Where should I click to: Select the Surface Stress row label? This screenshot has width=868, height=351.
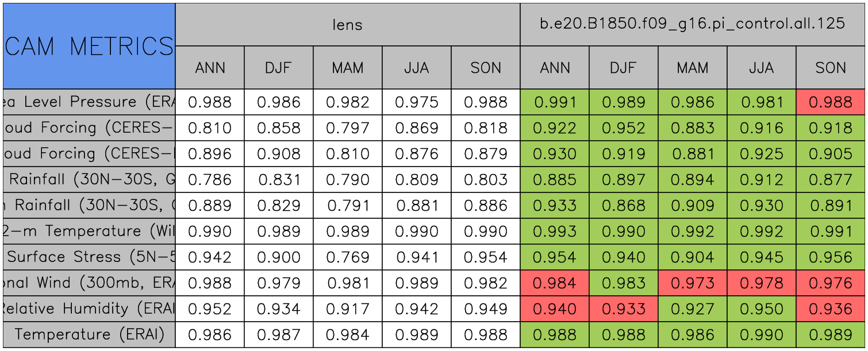(x=89, y=257)
